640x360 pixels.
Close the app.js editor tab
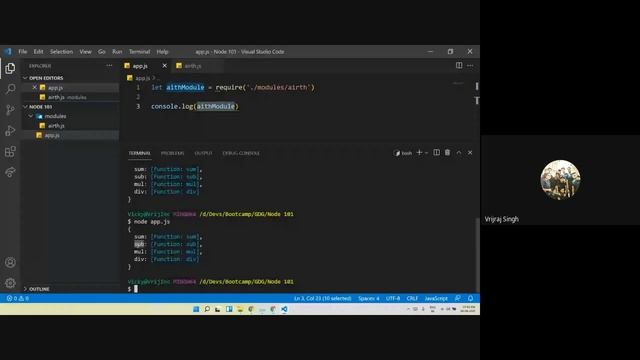[x=164, y=65]
